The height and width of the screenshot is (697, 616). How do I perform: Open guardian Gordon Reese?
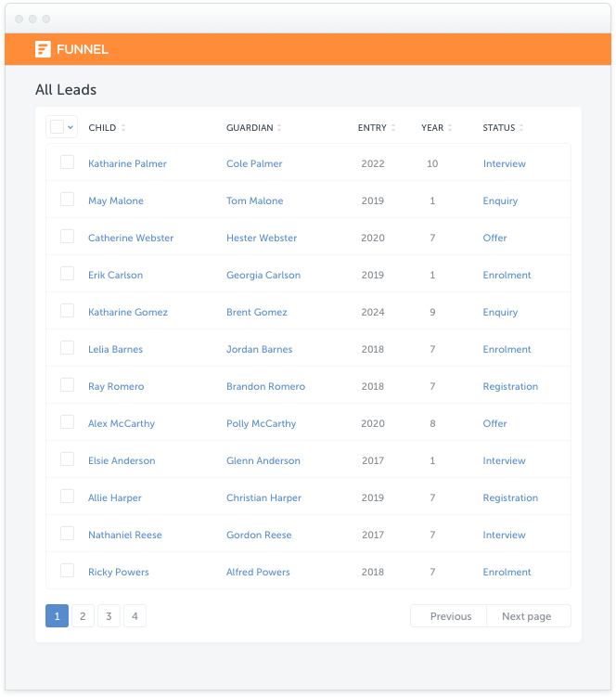(259, 535)
